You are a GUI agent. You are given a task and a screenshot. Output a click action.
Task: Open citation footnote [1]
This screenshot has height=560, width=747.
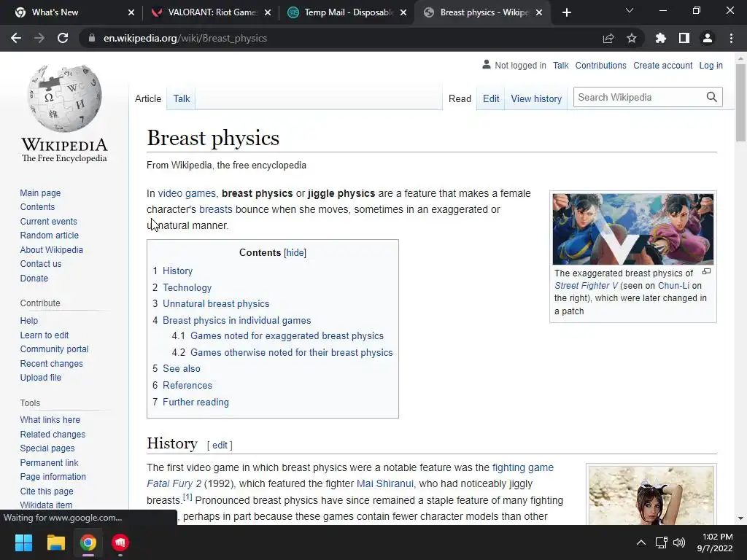coord(187,497)
